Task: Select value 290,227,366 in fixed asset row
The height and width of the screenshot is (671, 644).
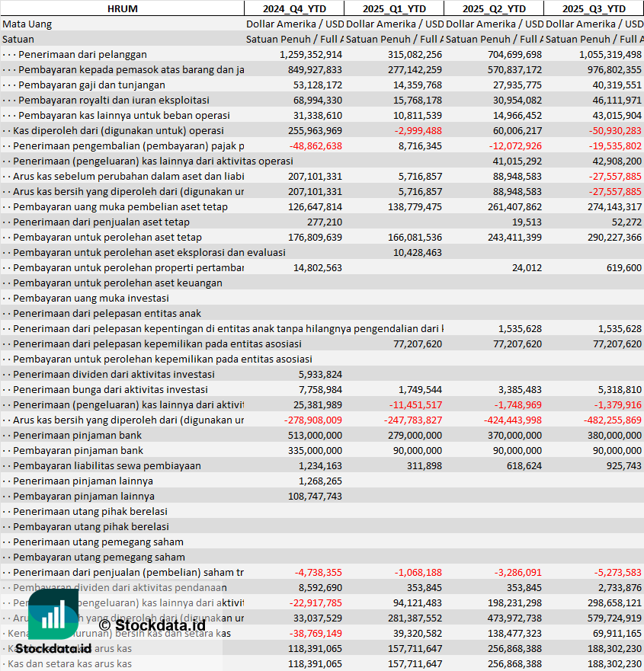Action: click(614, 238)
